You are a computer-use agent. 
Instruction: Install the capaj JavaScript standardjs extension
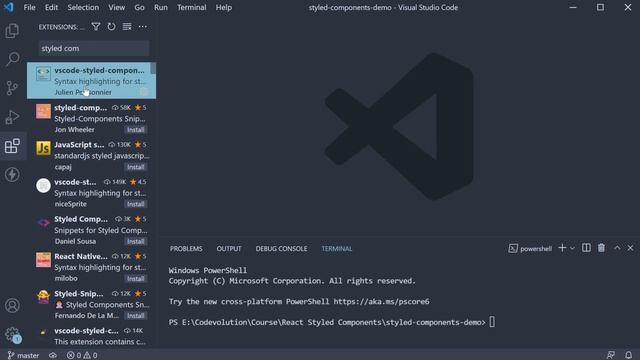[136, 167]
